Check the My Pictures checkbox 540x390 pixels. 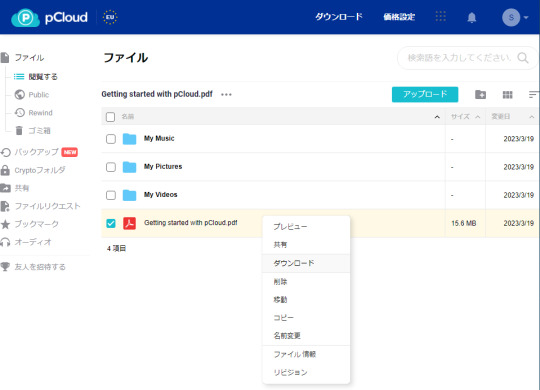point(111,167)
